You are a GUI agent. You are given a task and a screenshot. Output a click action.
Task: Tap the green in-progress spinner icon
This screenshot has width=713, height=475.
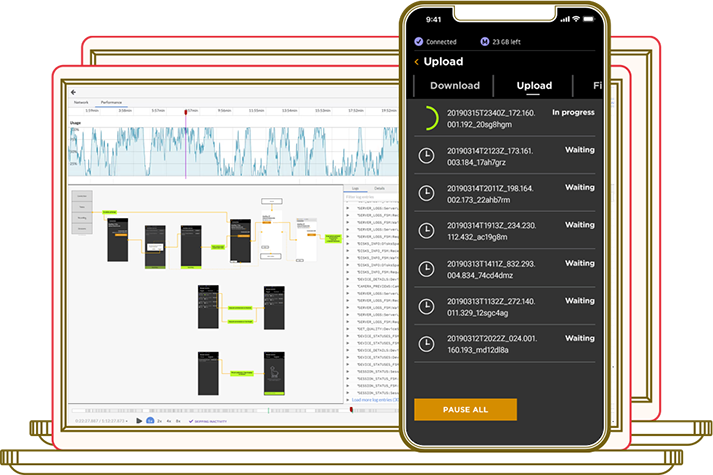[430, 118]
